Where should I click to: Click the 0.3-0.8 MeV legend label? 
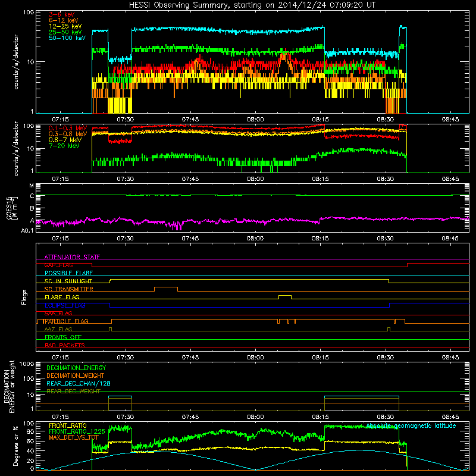click(68, 134)
